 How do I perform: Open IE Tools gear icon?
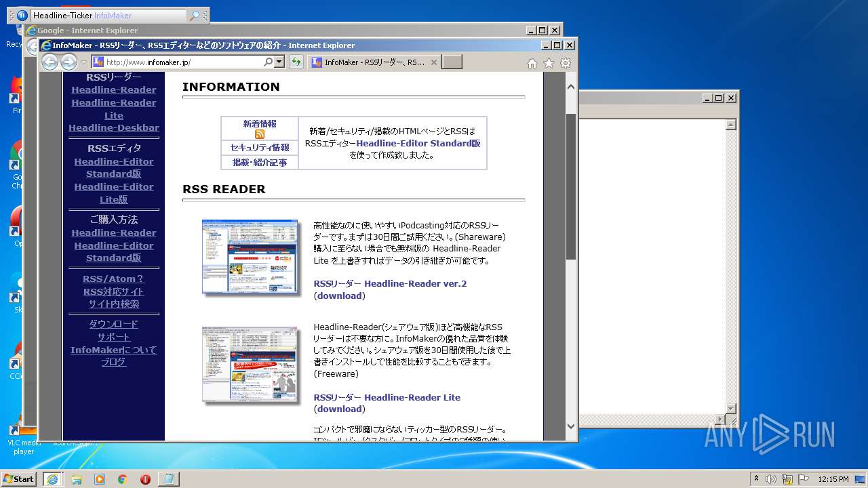tap(566, 63)
